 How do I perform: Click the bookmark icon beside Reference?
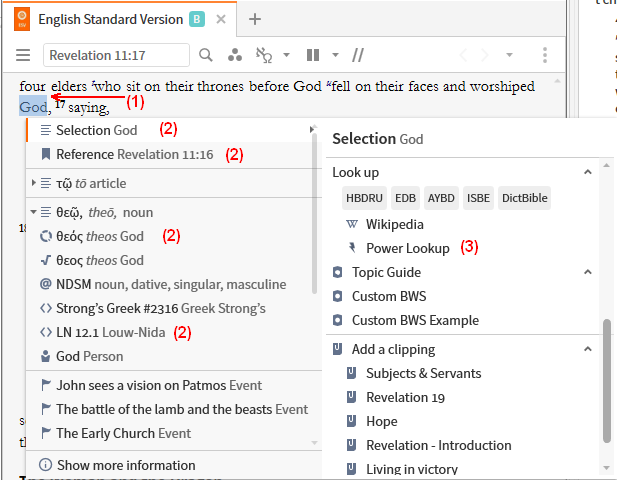coord(46,154)
